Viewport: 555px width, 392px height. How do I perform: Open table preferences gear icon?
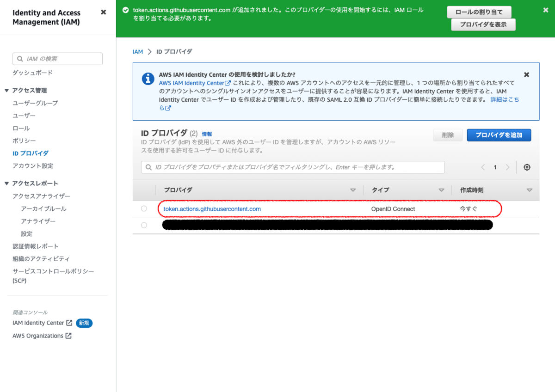pyautogui.click(x=527, y=167)
